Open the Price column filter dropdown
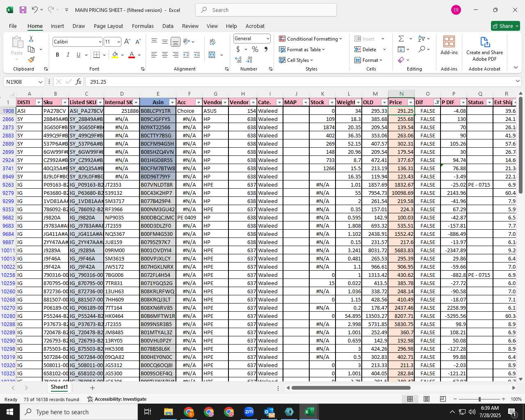This screenshot has width=525, height=420. coord(411,102)
